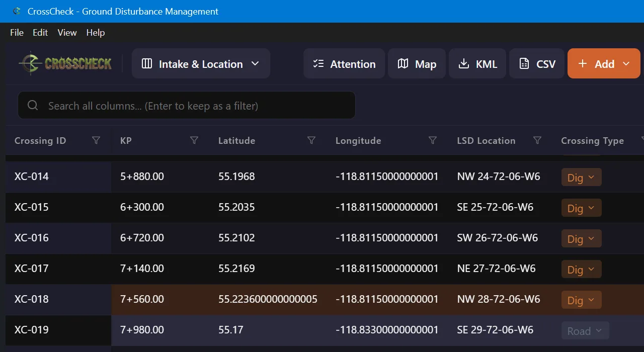This screenshot has width=644, height=352.
Task: Export data with the KML button
Action: click(x=477, y=63)
